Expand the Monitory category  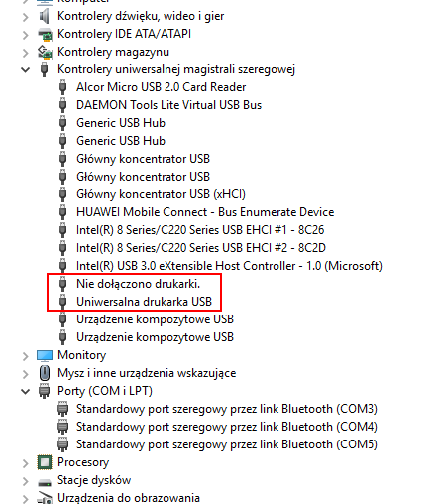tap(26, 356)
